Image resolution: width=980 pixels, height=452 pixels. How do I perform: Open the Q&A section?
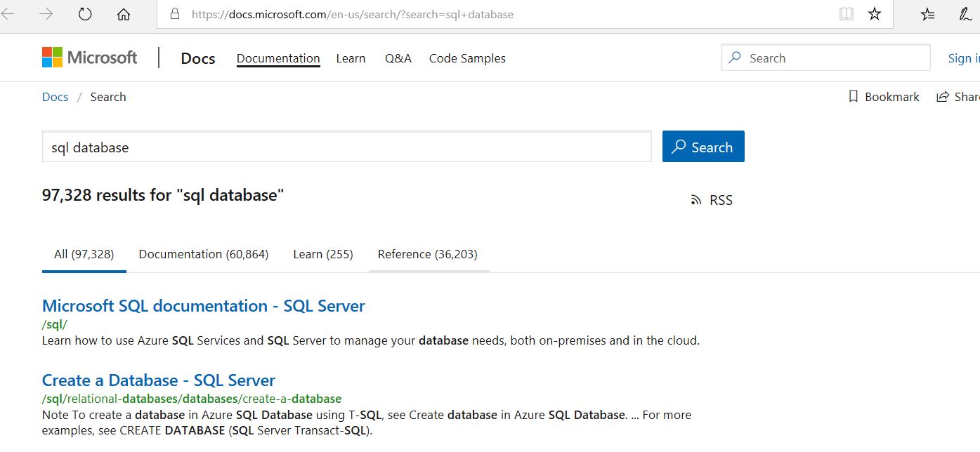[x=398, y=58]
